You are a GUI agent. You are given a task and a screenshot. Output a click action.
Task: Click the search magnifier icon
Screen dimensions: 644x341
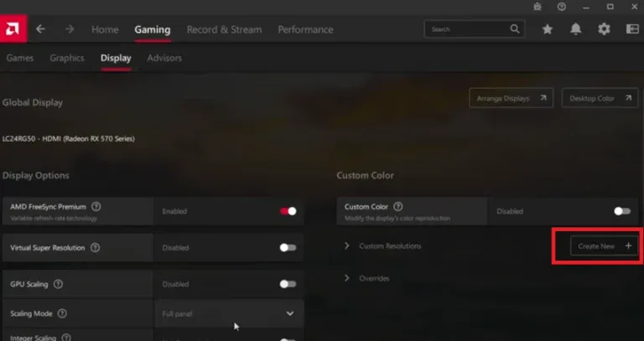[x=515, y=29]
